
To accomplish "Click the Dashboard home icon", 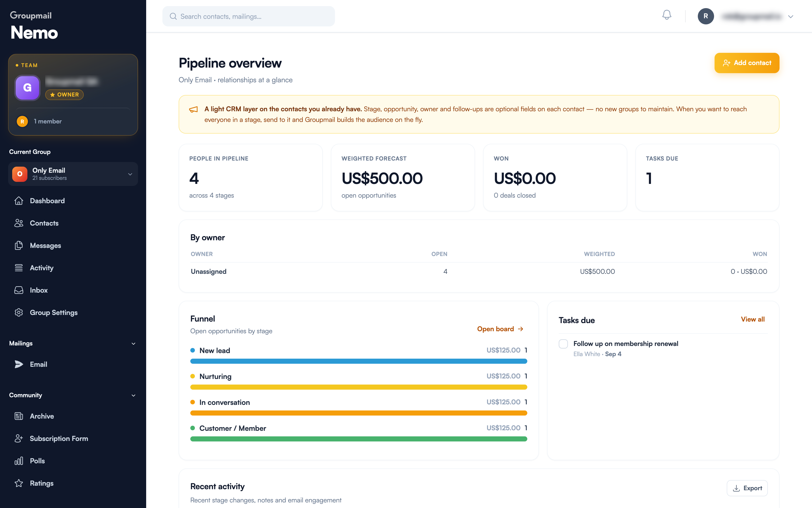I will 19,201.
